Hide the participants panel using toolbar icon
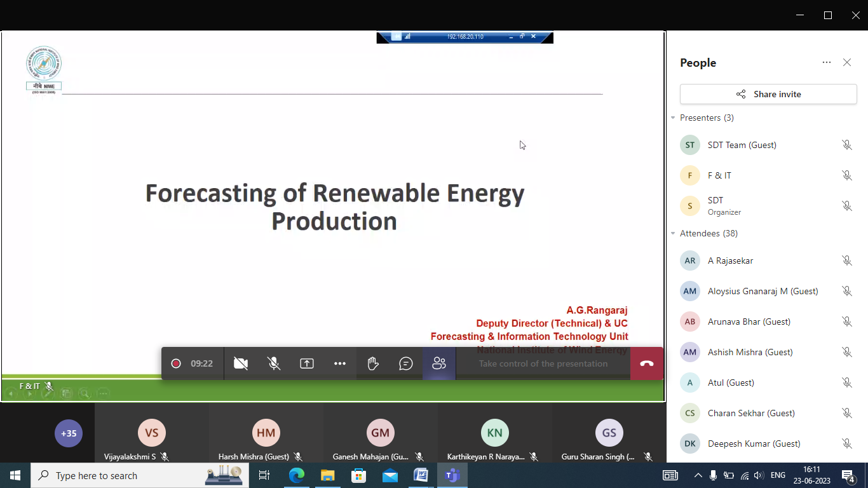Image resolution: width=868 pixels, height=488 pixels. tap(439, 363)
